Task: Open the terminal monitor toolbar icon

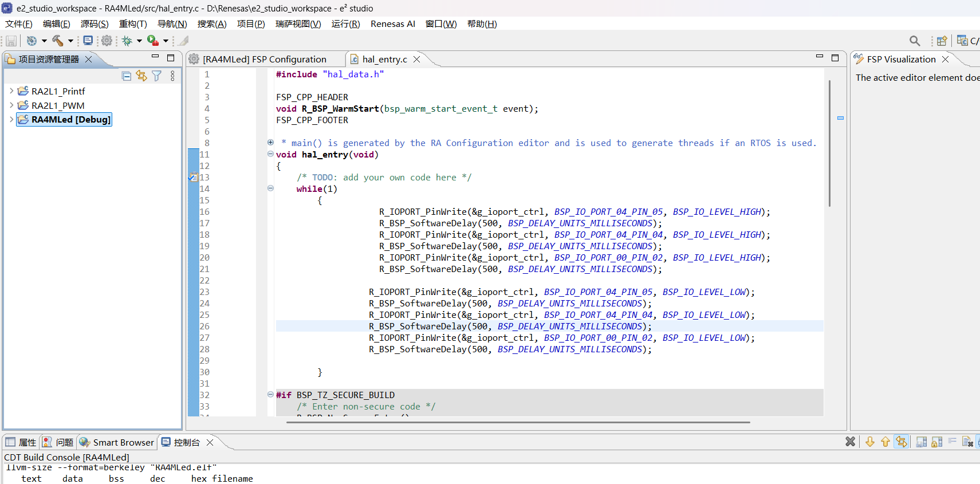Action: click(x=88, y=41)
